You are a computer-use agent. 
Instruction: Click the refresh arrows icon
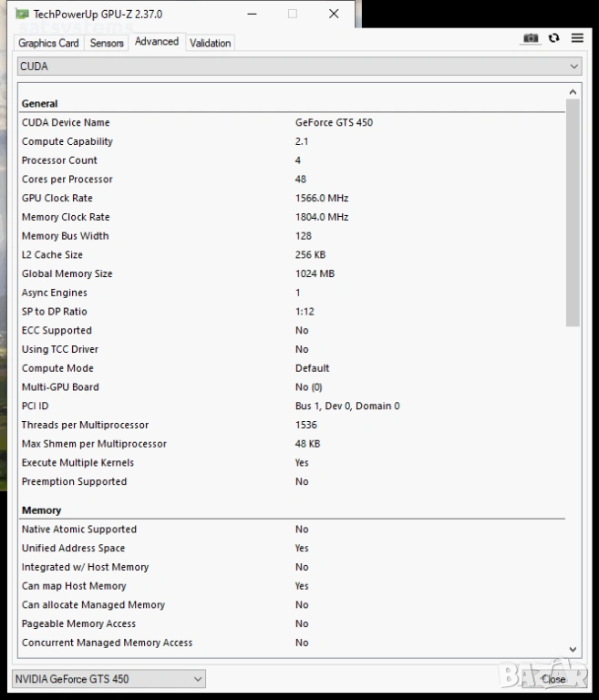[x=554, y=38]
